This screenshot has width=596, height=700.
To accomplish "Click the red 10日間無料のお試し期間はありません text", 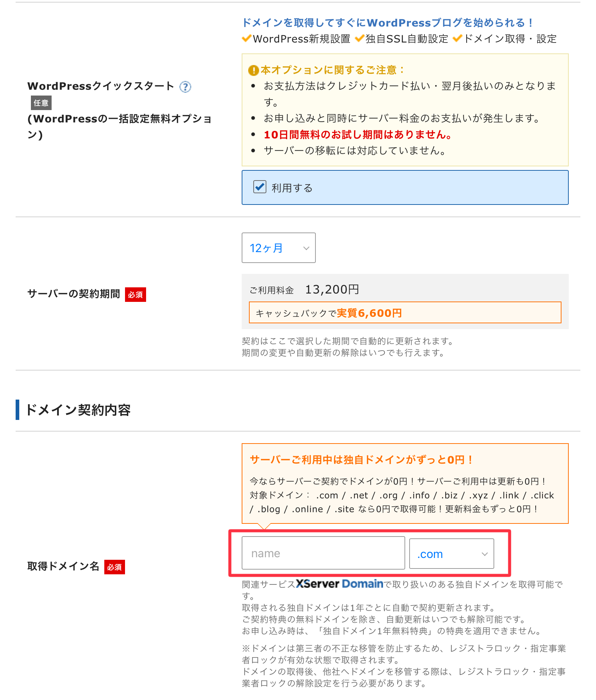I will click(358, 135).
